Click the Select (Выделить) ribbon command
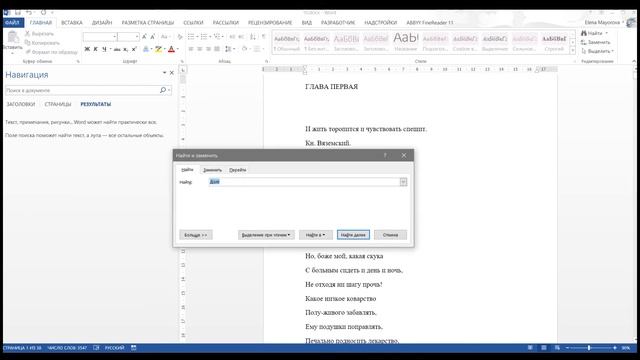This screenshot has height=360, width=640. click(x=597, y=51)
